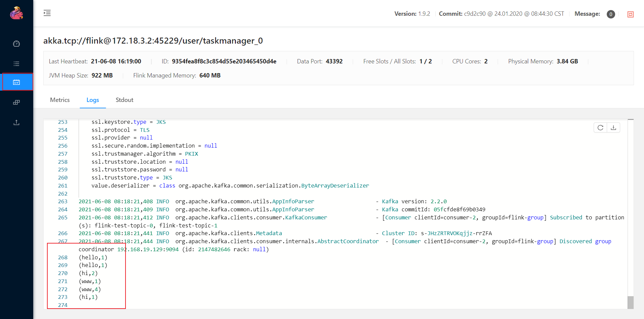The height and width of the screenshot is (319, 644).
Task: Click the Commit c9d2c90 text
Action: pyautogui.click(x=501, y=14)
